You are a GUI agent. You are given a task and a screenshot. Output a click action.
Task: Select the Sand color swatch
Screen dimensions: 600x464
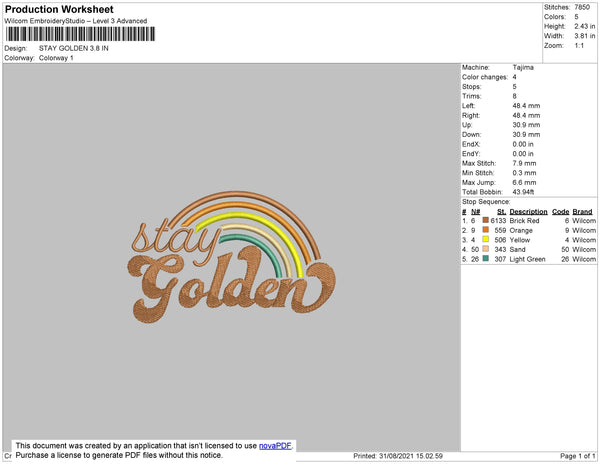(486, 249)
